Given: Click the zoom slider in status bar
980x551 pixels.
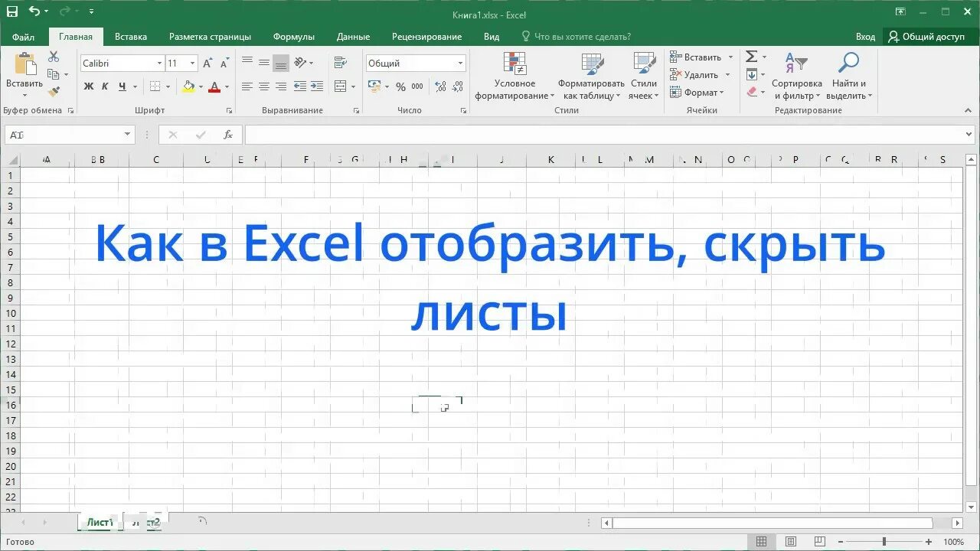Looking at the screenshot, I should (884, 542).
